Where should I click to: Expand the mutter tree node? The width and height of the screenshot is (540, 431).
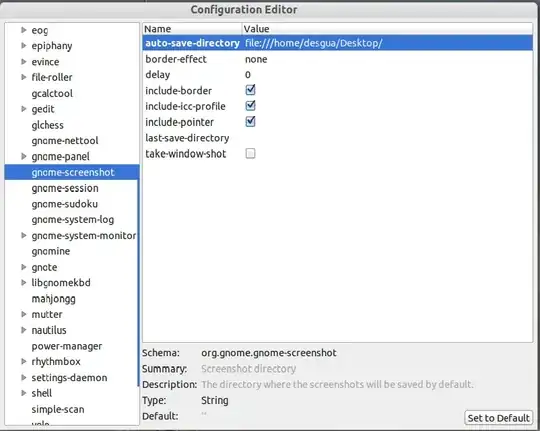(x=23, y=314)
